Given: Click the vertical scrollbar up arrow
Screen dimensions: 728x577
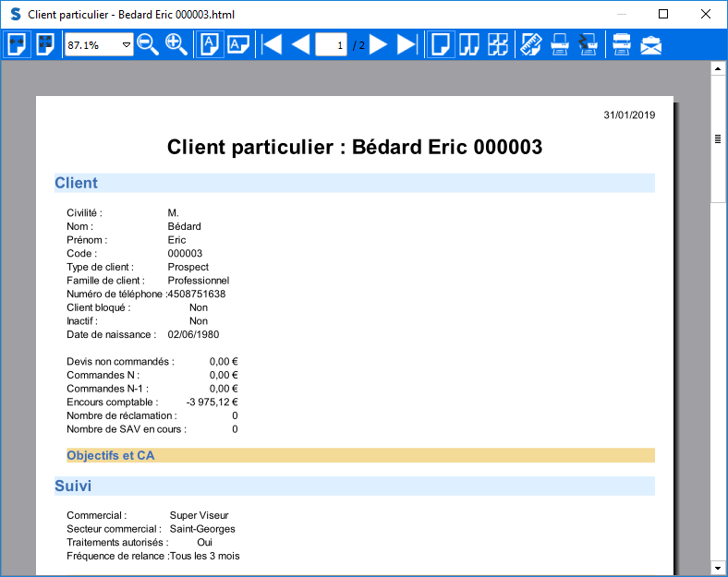Looking at the screenshot, I should (x=717, y=69).
